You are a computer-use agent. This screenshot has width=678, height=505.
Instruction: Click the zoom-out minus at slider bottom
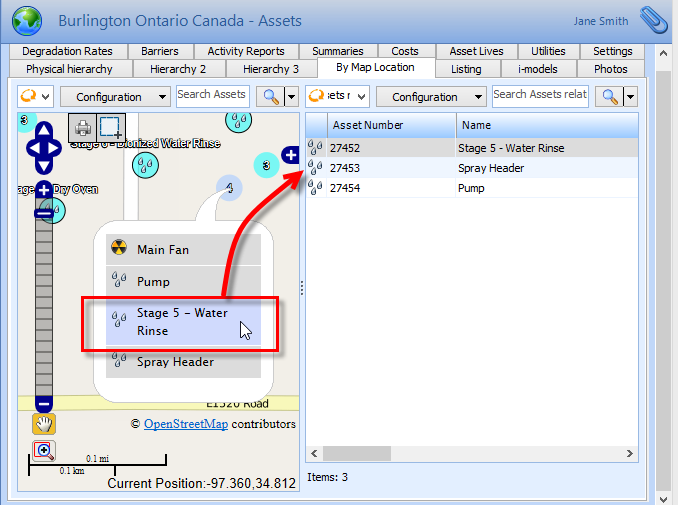(x=43, y=403)
